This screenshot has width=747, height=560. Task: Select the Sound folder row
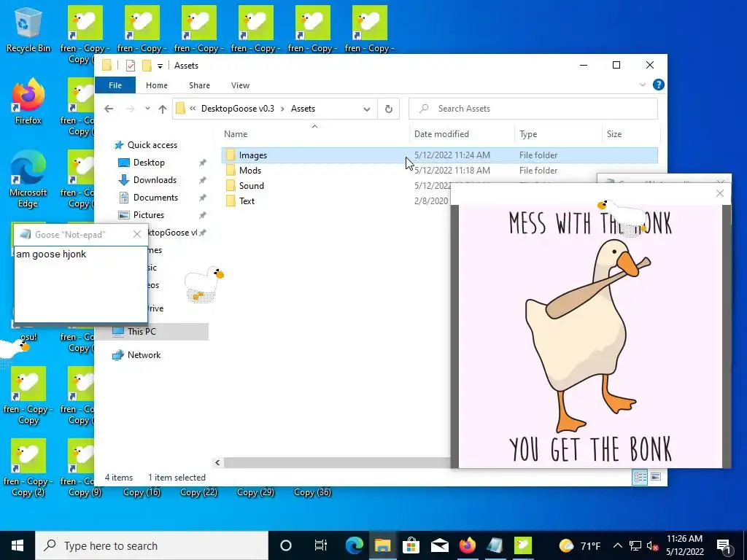pos(336,186)
